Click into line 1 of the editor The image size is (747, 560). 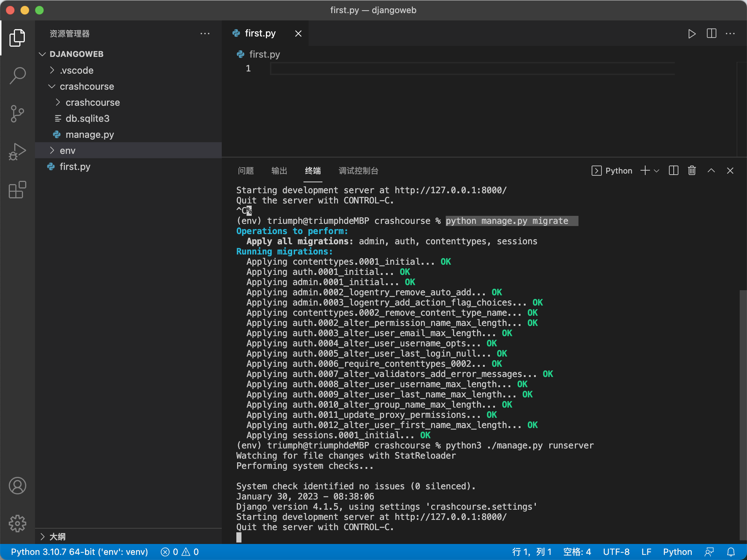(x=472, y=69)
